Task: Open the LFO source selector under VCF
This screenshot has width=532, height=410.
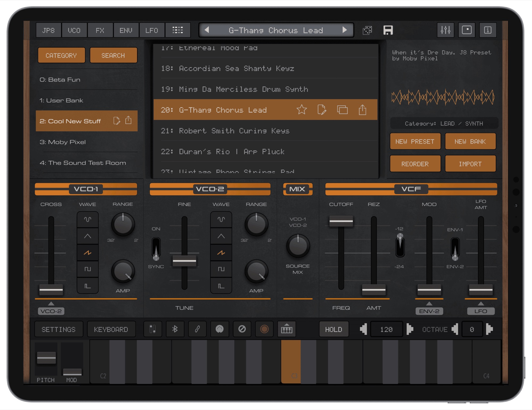Action: pos(481,311)
